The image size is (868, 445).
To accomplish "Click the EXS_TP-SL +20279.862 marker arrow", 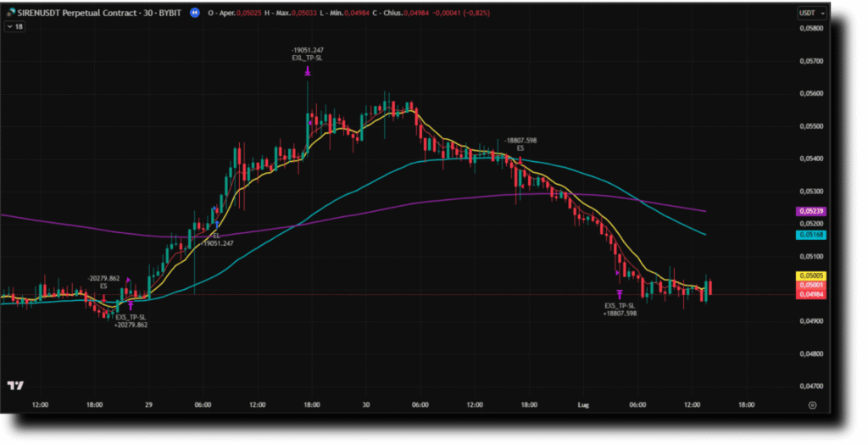I will pos(131,305).
